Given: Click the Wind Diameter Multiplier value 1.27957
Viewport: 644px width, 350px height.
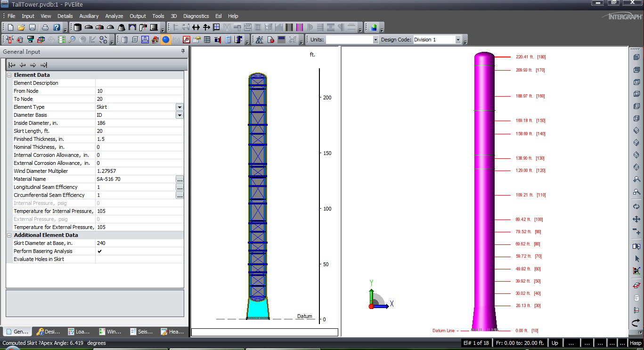Looking at the screenshot, I should coord(139,171).
